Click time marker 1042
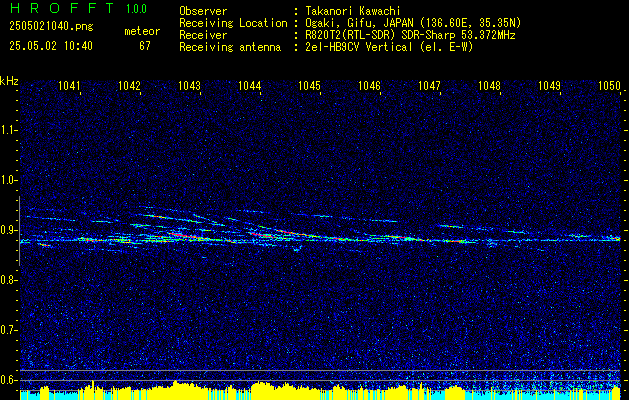This screenshot has width=629, height=400. tap(130, 85)
